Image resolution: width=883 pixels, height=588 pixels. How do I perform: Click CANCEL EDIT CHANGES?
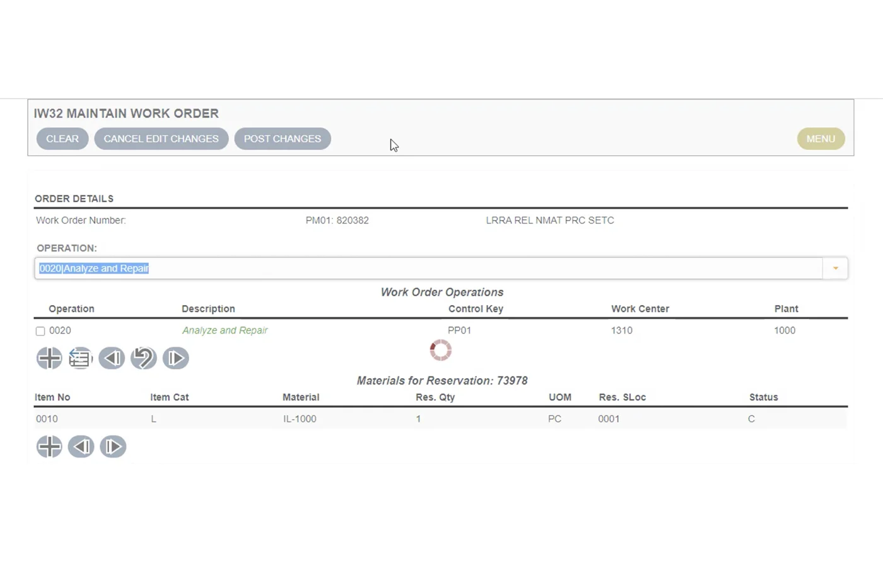tap(161, 139)
